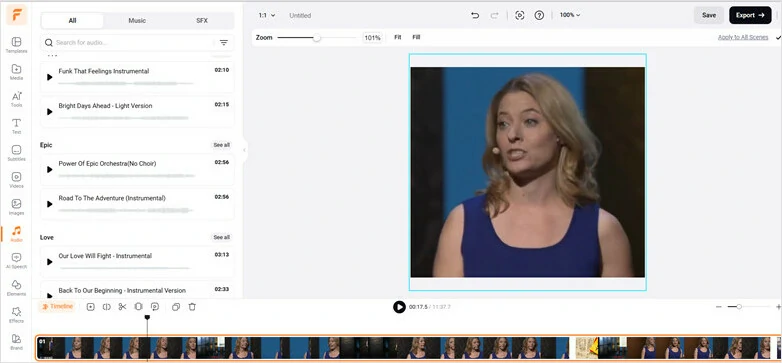Preview Funk That Feelings Instrumental track

point(49,77)
